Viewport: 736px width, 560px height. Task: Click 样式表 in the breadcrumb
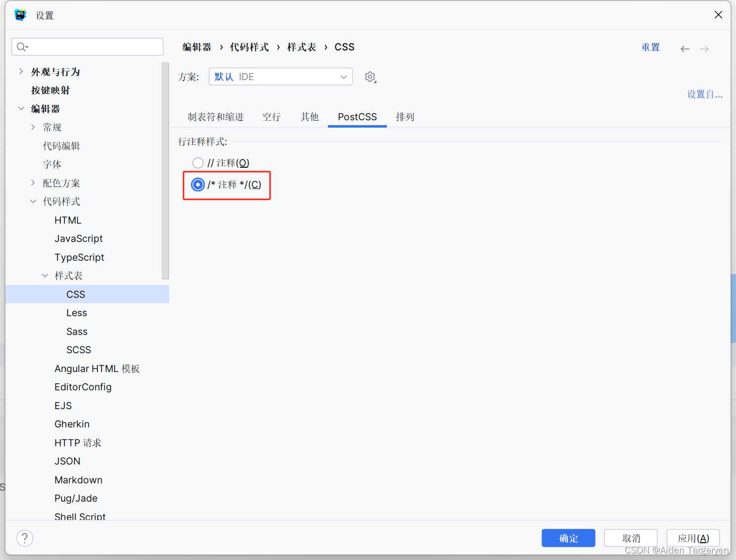pos(302,47)
